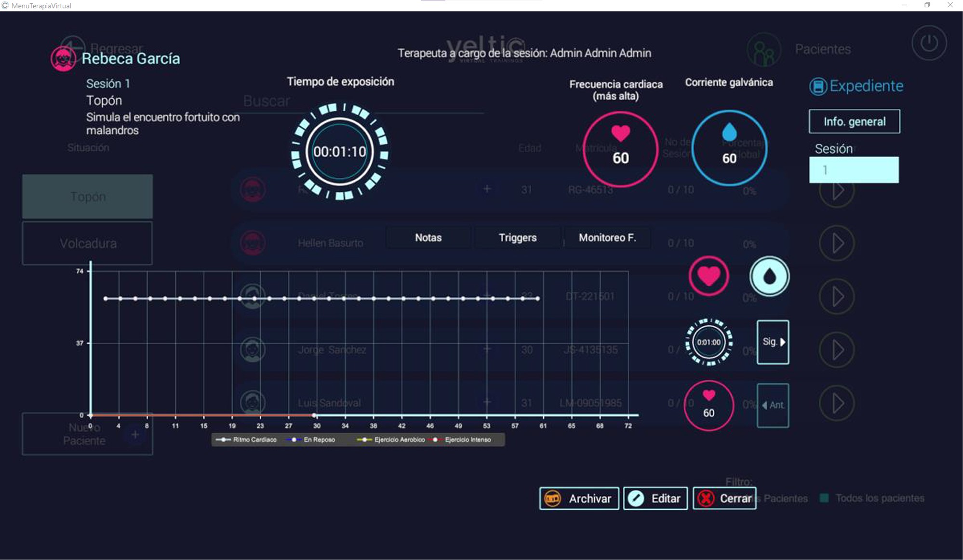Select the galvanic water drop graph toggle
This screenshot has height=560, width=963.
pos(769,276)
